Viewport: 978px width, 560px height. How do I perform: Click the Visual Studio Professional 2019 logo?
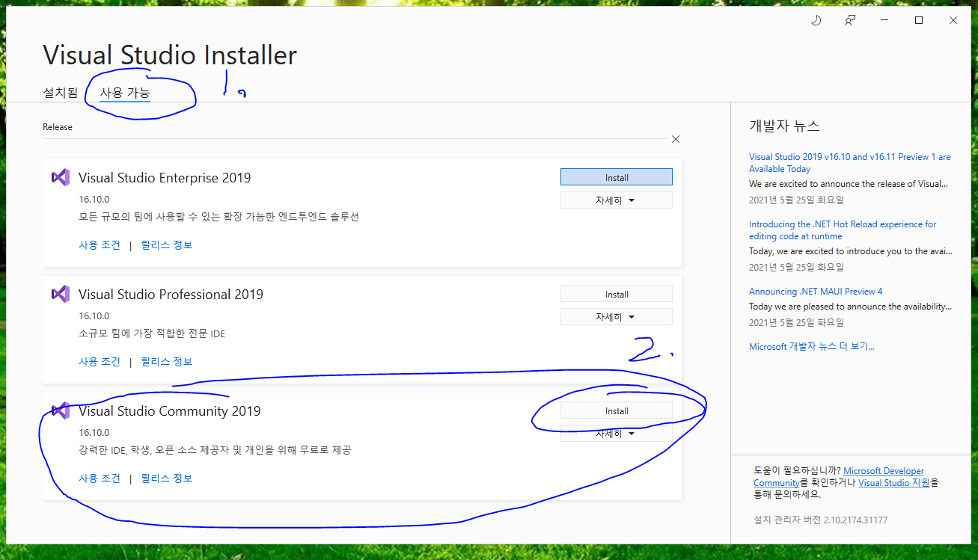tap(61, 294)
